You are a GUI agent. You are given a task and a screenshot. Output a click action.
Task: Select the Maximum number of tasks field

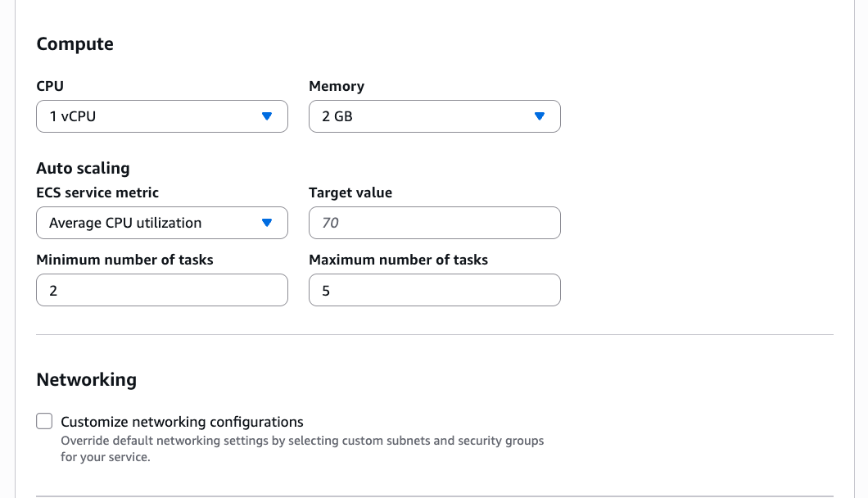point(434,290)
